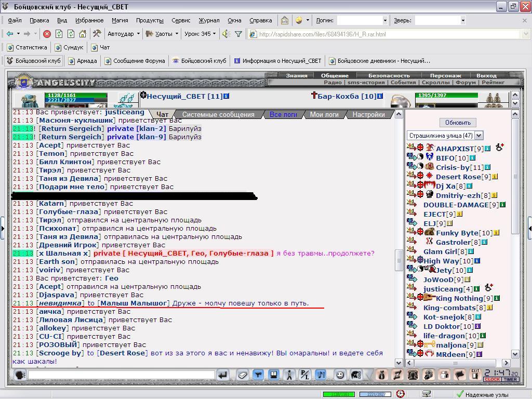
Task: Click the red stop loading icon
Action: (47, 34)
